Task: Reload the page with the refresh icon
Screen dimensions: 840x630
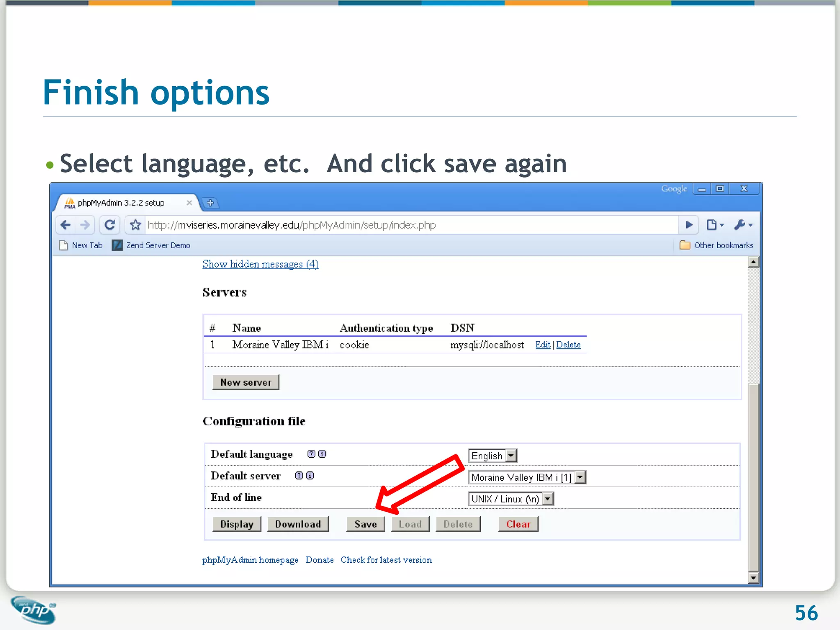Action: 110,225
